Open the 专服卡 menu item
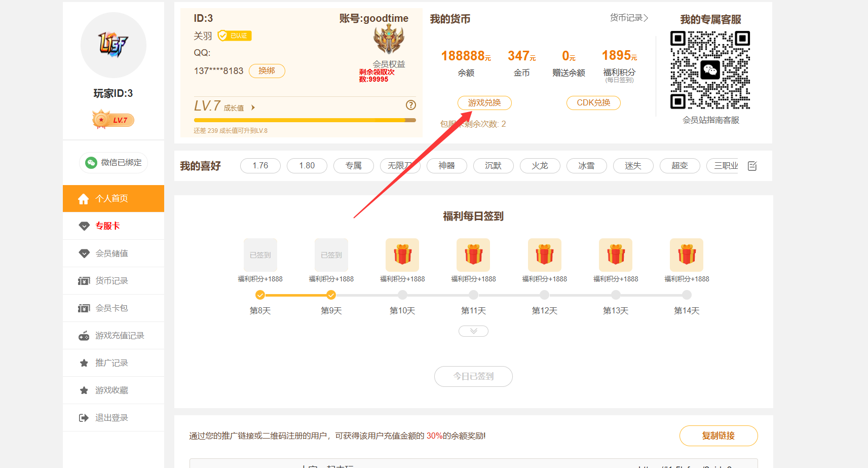The height and width of the screenshot is (468, 868). [x=114, y=226]
